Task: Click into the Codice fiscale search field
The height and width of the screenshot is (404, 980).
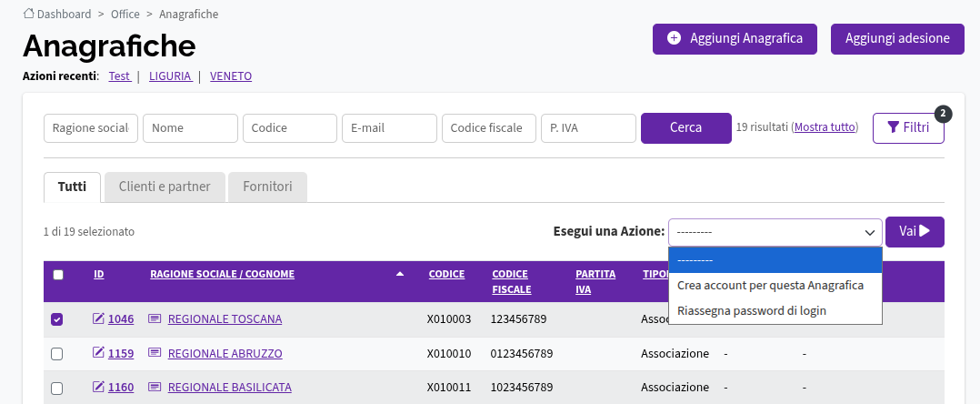Action: point(489,128)
